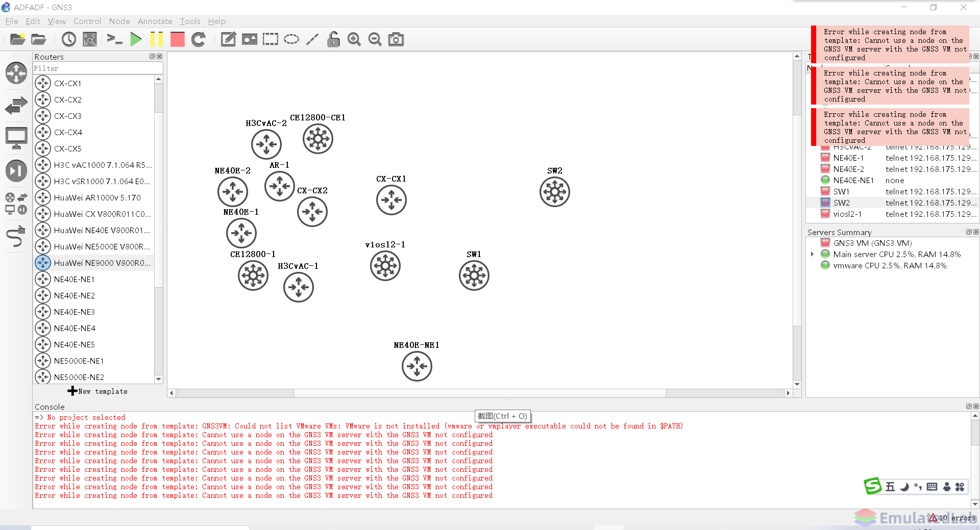Viewport: 980px width, 530px height.
Task: Click the New blank project toolbar icon
Action: click(x=17, y=39)
